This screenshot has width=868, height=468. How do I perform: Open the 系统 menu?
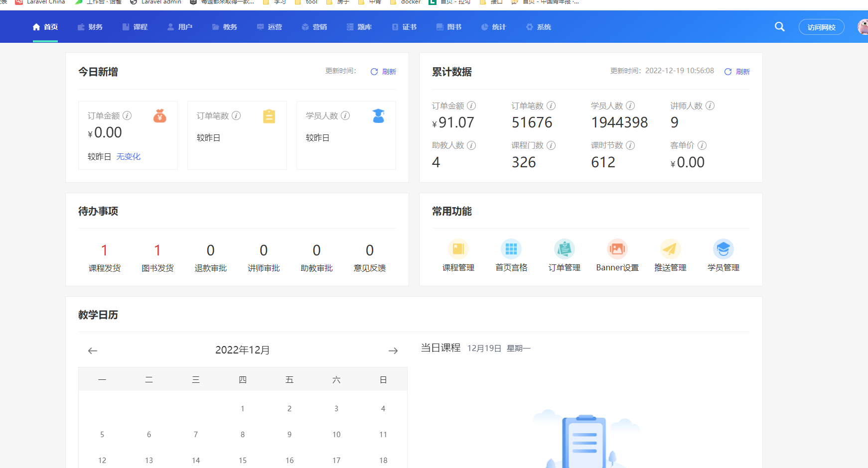click(539, 27)
